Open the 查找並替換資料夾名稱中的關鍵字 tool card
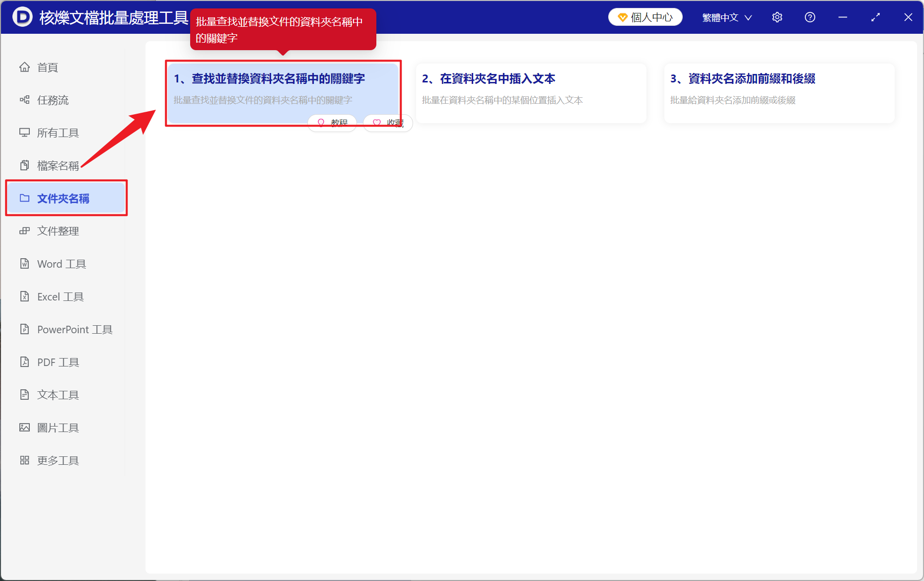Screen dimensions: 924x581 [x=283, y=93]
